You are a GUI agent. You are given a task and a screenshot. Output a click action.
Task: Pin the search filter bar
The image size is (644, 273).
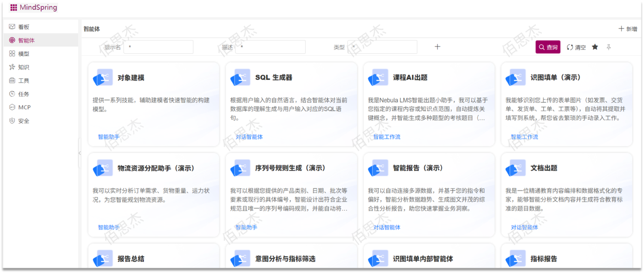608,47
